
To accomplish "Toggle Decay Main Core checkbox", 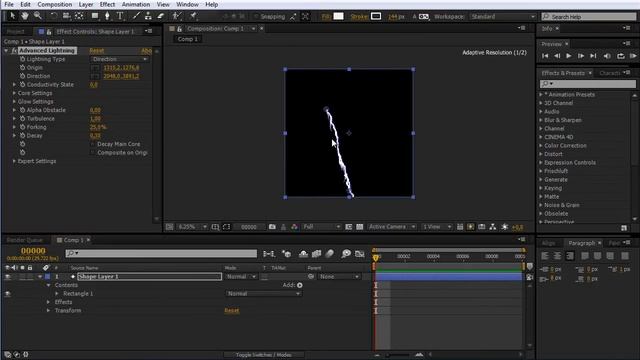I will coord(93,144).
